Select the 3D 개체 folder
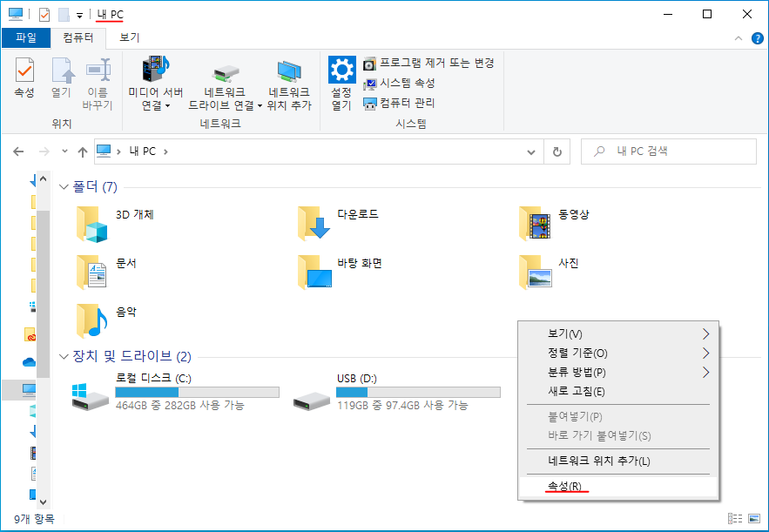Viewport: 769px width, 532px height. point(116,225)
